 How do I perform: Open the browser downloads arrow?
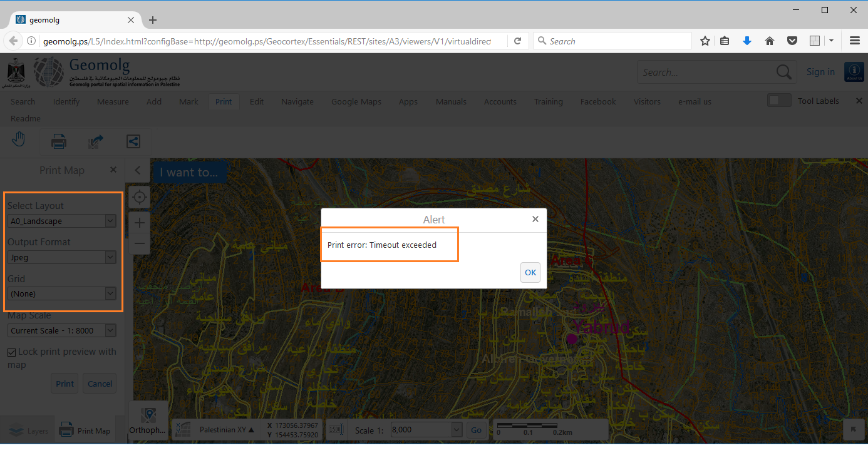coord(747,41)
